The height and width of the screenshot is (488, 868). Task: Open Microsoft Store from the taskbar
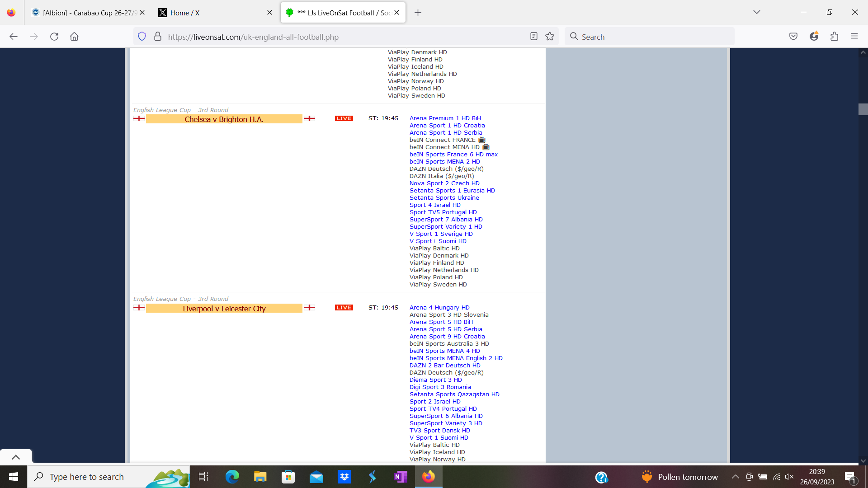coord(288,477)
